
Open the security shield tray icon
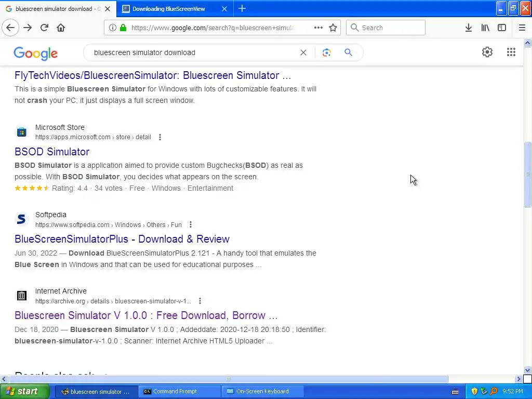474,392
